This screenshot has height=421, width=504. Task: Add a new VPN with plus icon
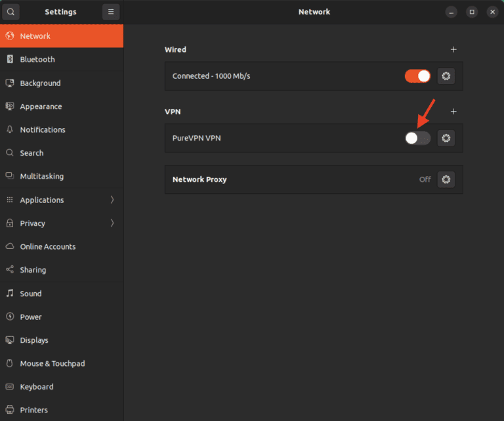(x=453, y=112)
